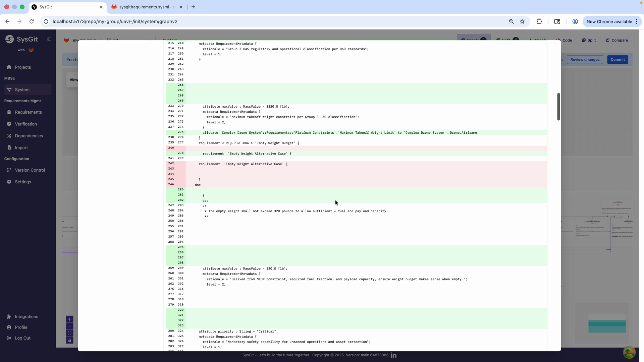Open the New Chrome available options menu
Screen dimensions: 644x362
tap(636, 21)
